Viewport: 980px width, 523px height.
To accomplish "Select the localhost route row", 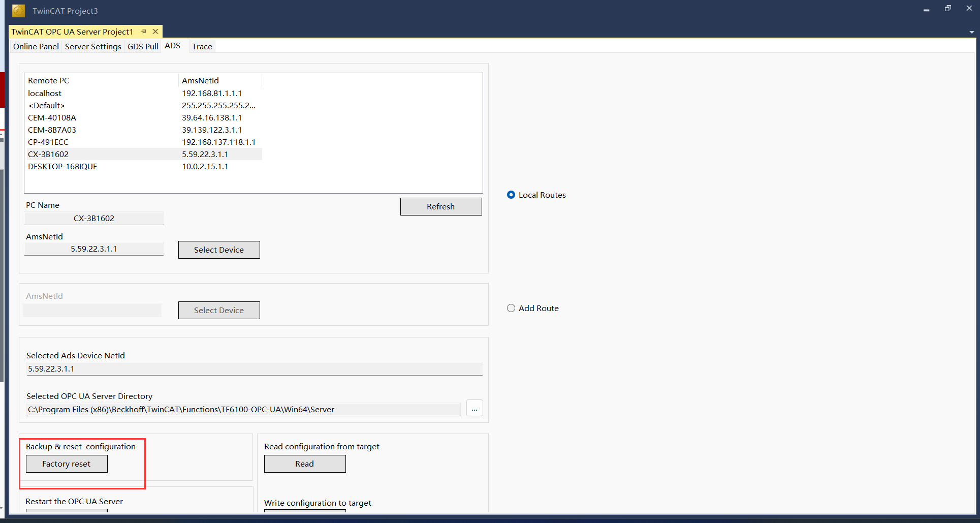I will coord(145,93).
